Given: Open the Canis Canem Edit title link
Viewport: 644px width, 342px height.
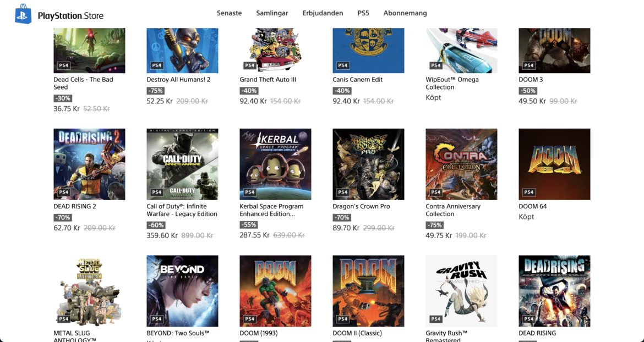Looking at the screenshot, I should pos(357,80).
